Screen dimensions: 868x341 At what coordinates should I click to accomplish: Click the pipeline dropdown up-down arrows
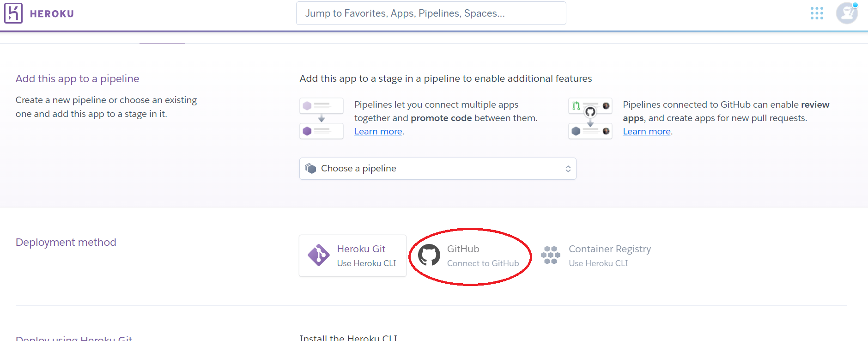pyautogui.click(x=568, y=169)
